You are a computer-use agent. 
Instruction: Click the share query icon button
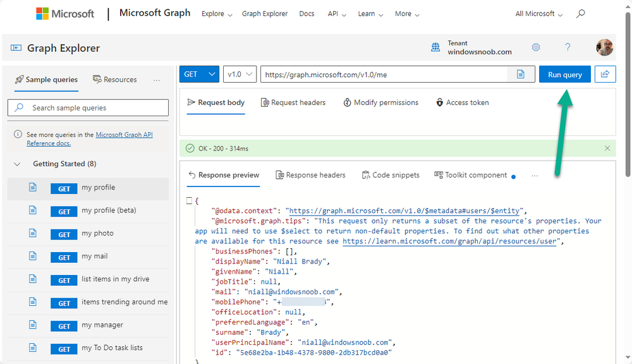pos(605,74)
